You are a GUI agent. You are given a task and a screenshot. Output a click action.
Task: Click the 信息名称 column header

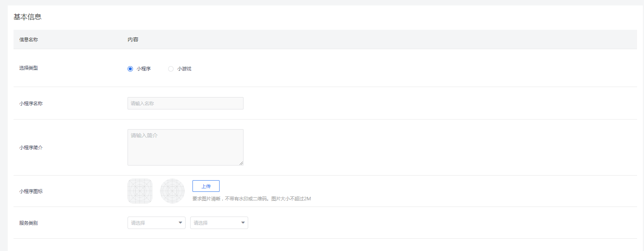29,39
